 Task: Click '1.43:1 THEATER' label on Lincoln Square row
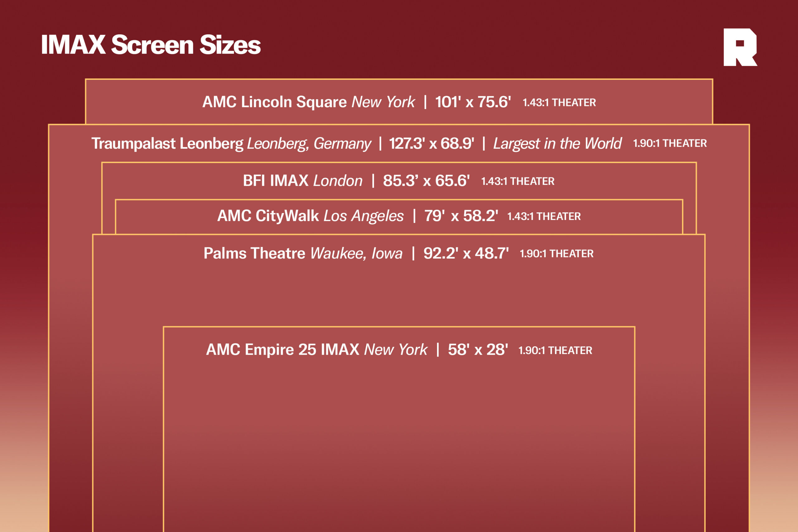point(559,103)
